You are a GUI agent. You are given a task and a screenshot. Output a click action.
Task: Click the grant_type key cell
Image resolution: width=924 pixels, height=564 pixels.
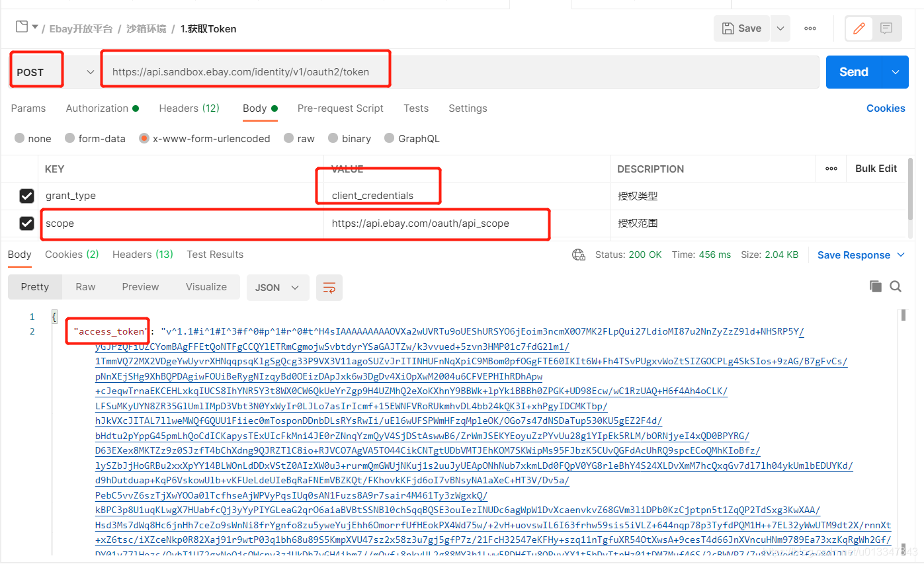(x=181, y=196)
